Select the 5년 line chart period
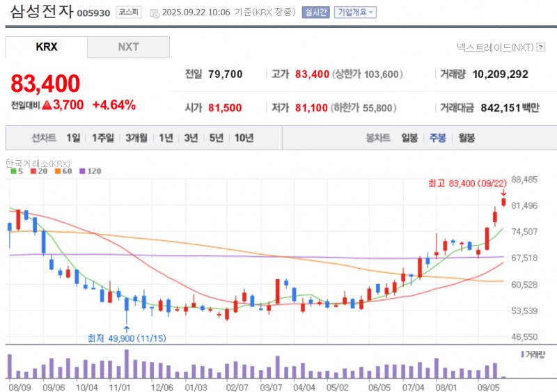 click(217, 138)
